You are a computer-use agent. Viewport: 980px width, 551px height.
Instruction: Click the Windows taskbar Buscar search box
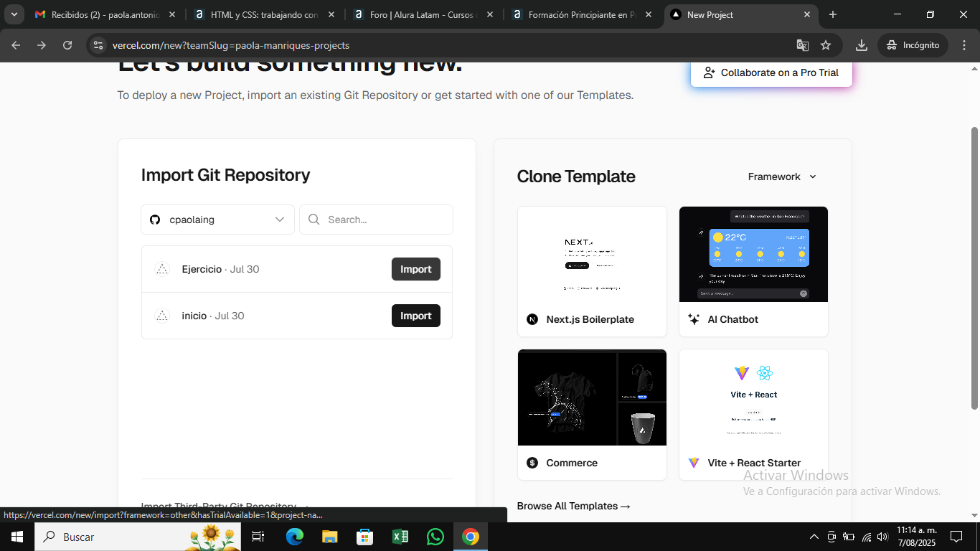coord(138,537)
